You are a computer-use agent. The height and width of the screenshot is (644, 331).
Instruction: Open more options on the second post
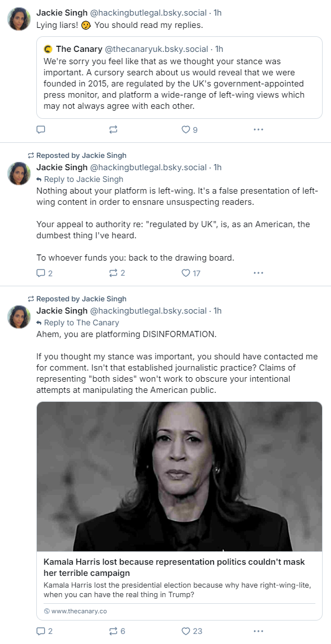(x=258, y=273)
